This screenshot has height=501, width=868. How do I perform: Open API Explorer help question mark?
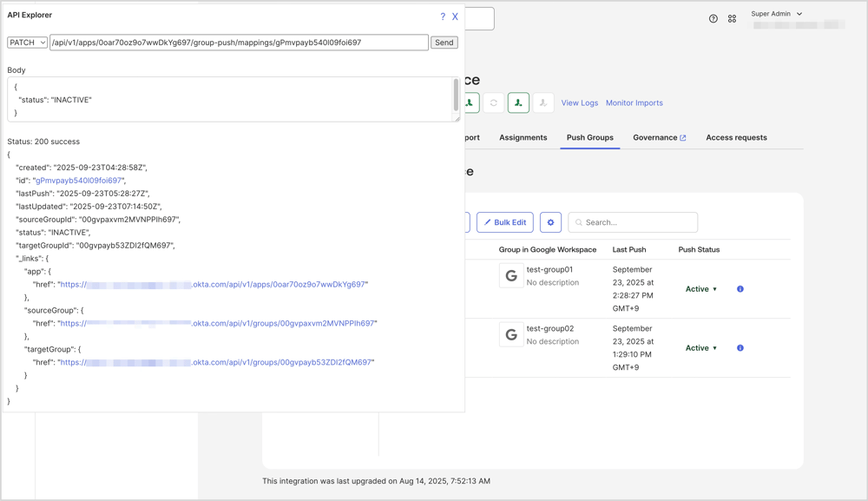pos(443,16)
